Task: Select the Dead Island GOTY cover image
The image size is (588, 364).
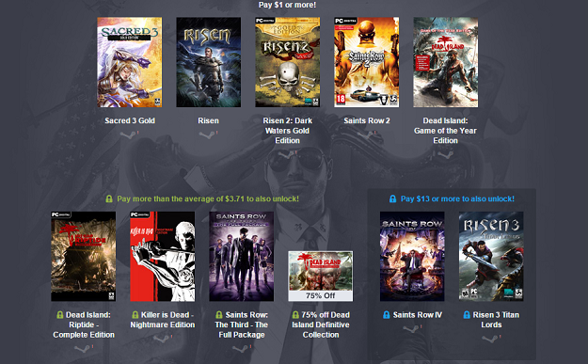Action: [x=446, y=62]
